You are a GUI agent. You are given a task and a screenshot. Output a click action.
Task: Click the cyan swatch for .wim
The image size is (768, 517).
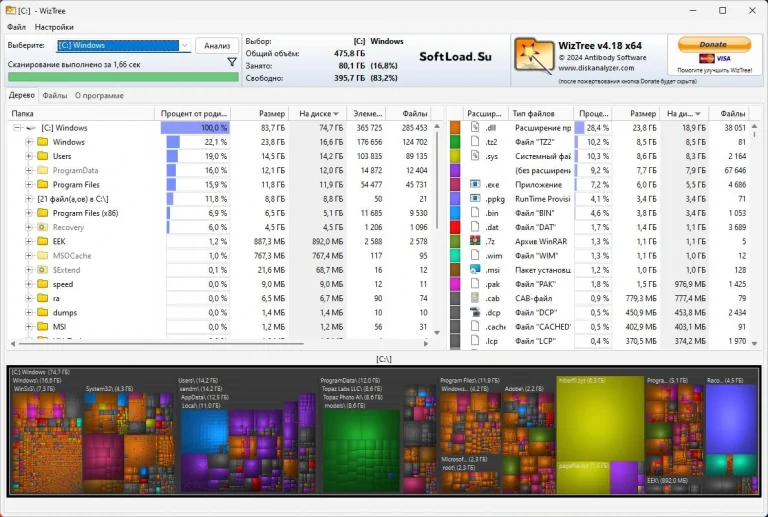pyautogui.click(x=455, y=256)
